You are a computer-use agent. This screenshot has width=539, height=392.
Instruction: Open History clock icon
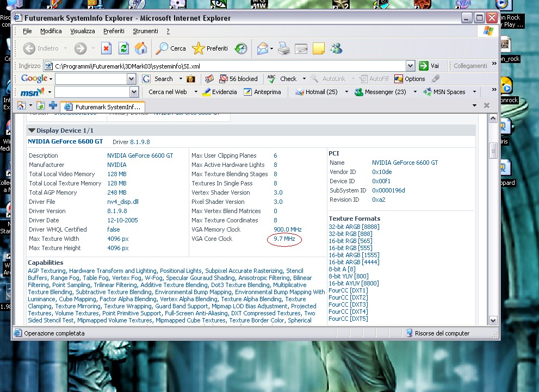pos(240,48)
